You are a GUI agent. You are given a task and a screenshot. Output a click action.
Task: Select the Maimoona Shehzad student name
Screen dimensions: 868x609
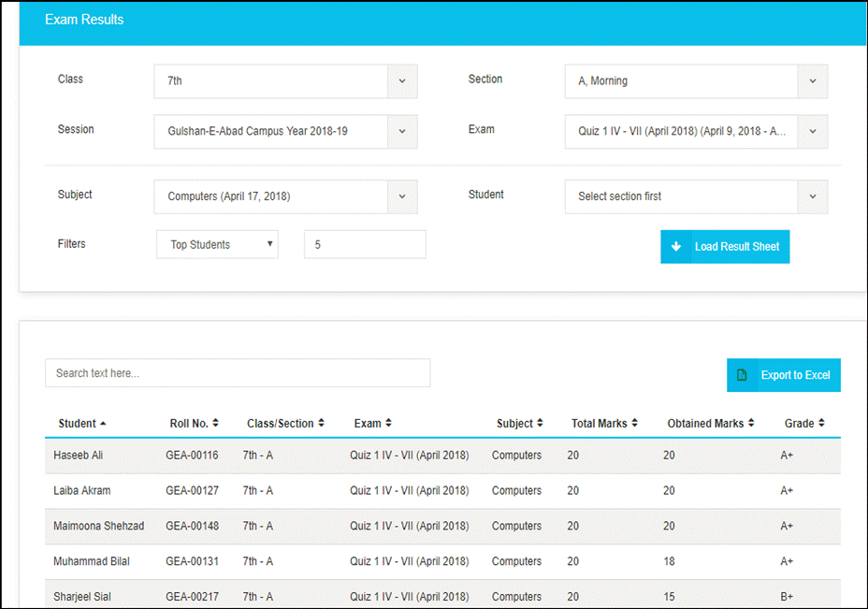coord(98,526)
